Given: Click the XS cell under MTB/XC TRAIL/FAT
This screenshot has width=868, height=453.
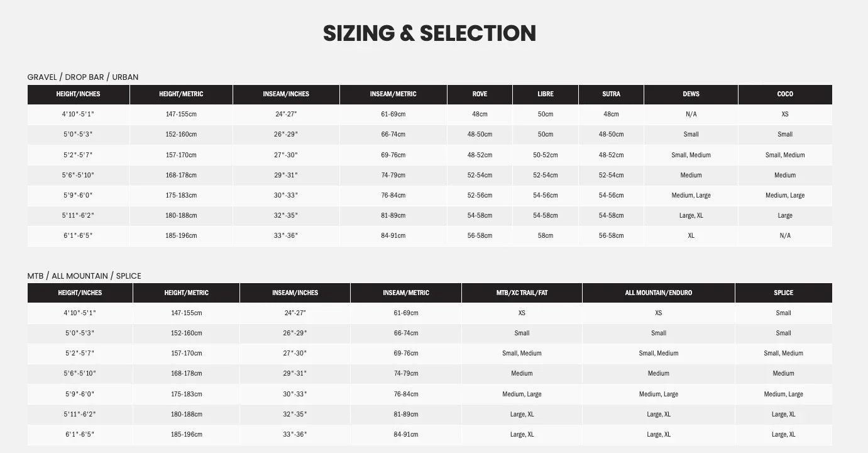Looking at the screenshot, I should [522, 313].
